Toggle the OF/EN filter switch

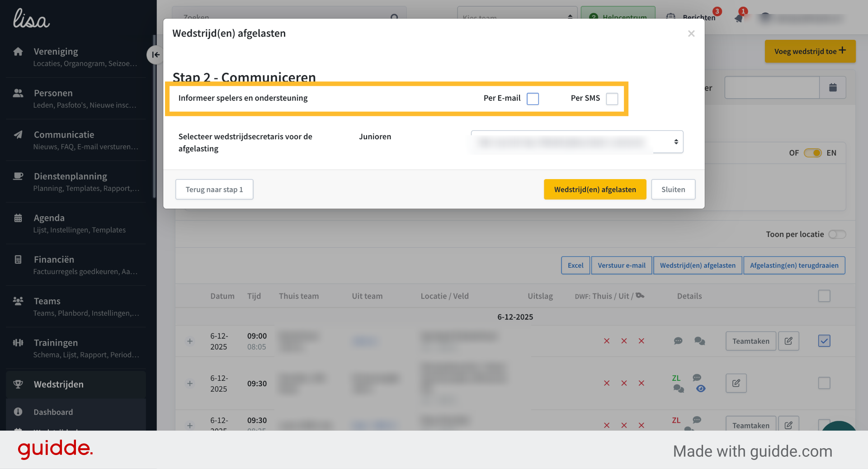pyautogui.click(x=812, y=153)
